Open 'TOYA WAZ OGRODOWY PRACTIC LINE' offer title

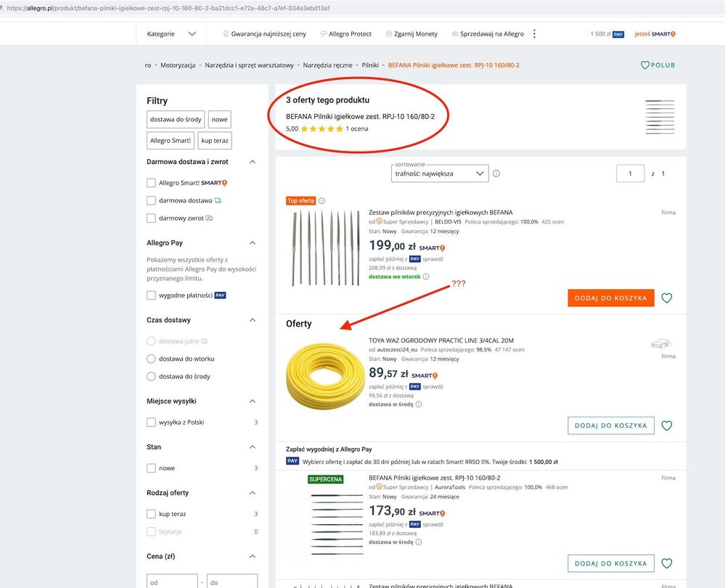(441, 340)
